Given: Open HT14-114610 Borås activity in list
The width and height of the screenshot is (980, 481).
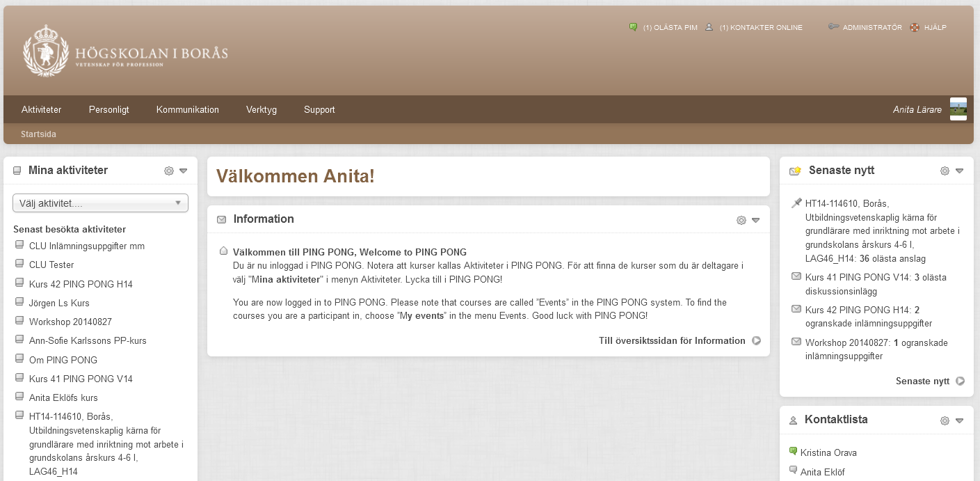Looking at the screenshot, I should pos(106,443).
